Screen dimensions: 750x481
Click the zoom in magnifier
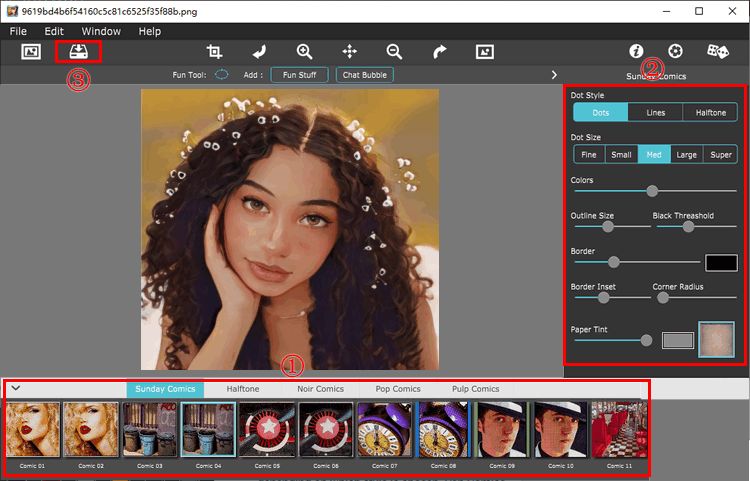pyautogui.click(x=304, y=51)
